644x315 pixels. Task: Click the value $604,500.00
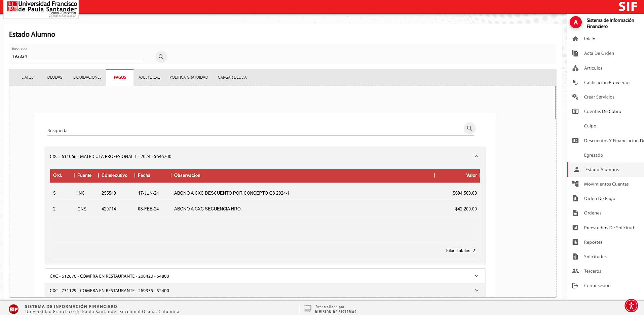pyautogui.click(x=465, y=193)
